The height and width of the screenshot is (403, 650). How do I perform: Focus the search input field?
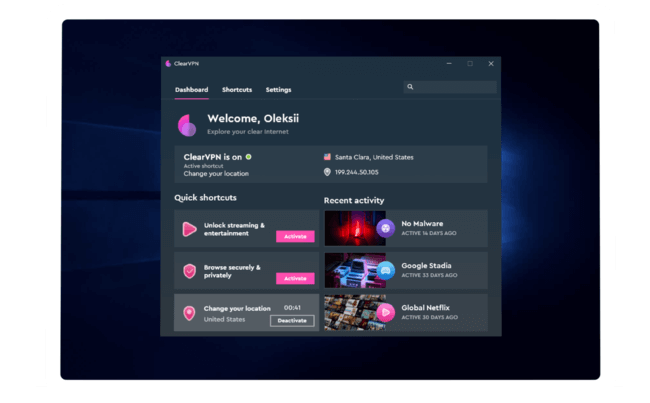coord(450,87)
